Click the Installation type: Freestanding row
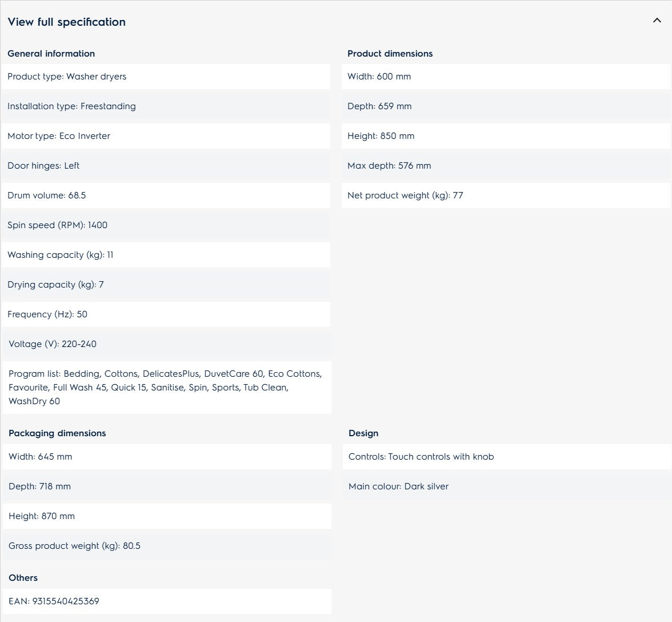The height and width of the screenshot is (622, 672). pos(166,106)
